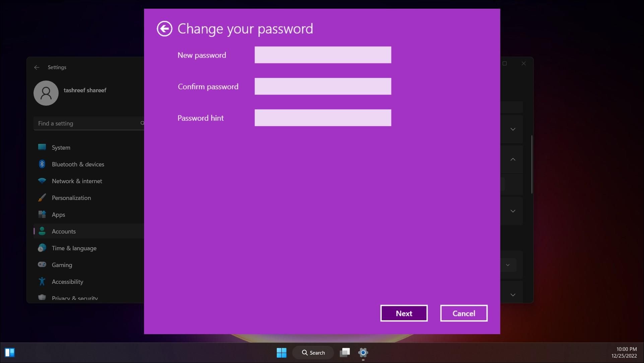Screen dimensions: 644x363
Task: Select the Personalization brush icon
Action: 42,198
